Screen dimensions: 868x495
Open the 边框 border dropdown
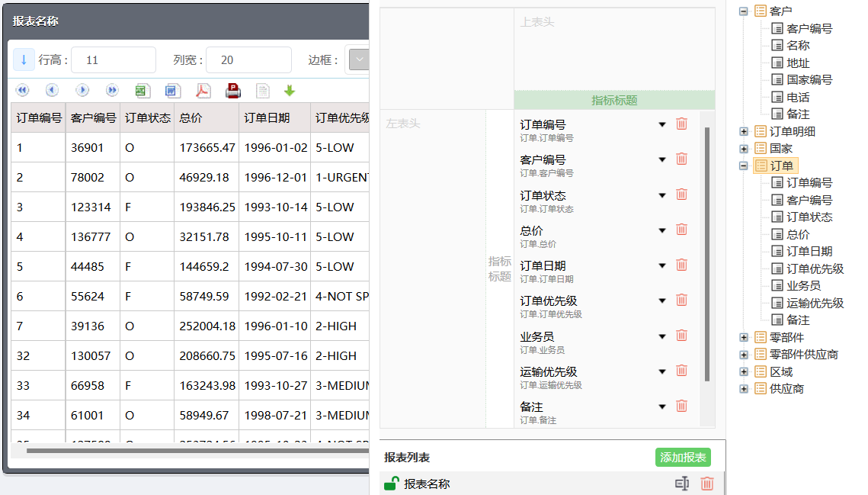tap(358, 59)
